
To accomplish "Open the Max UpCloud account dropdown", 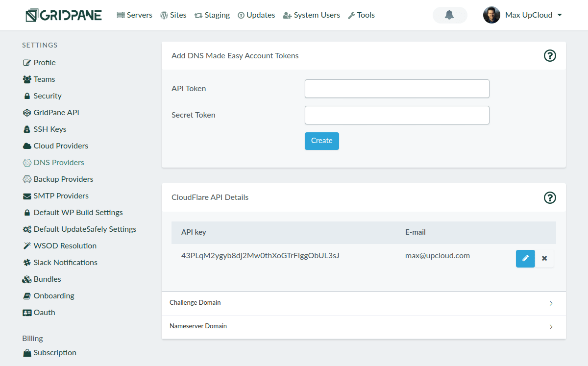I will pyautogui.click(x=559, y=15).
